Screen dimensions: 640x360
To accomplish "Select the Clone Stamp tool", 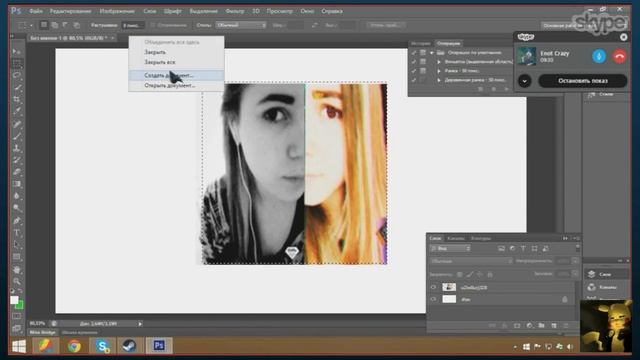I will 17,148.
